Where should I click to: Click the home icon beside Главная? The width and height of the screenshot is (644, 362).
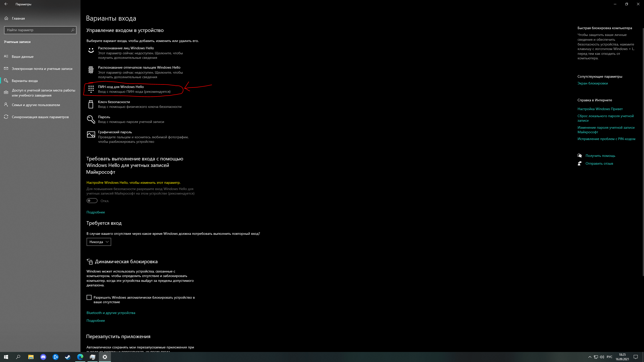click(x=6, y=18)
